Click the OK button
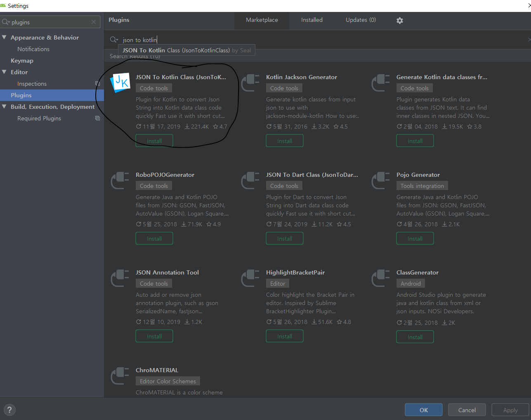This screenshot has height=420, width=531. (x=424, y=410)
